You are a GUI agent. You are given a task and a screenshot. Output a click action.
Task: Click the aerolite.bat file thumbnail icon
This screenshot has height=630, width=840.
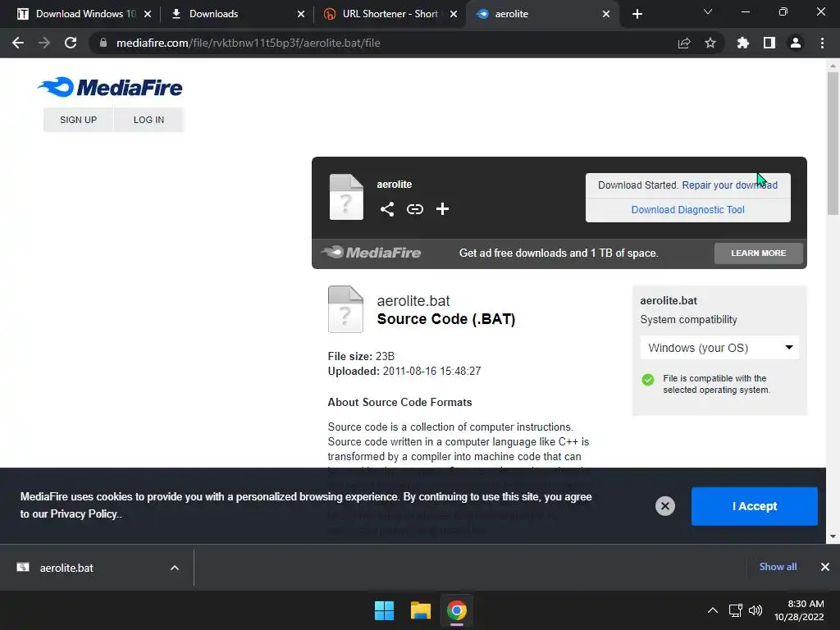[345, 309]
